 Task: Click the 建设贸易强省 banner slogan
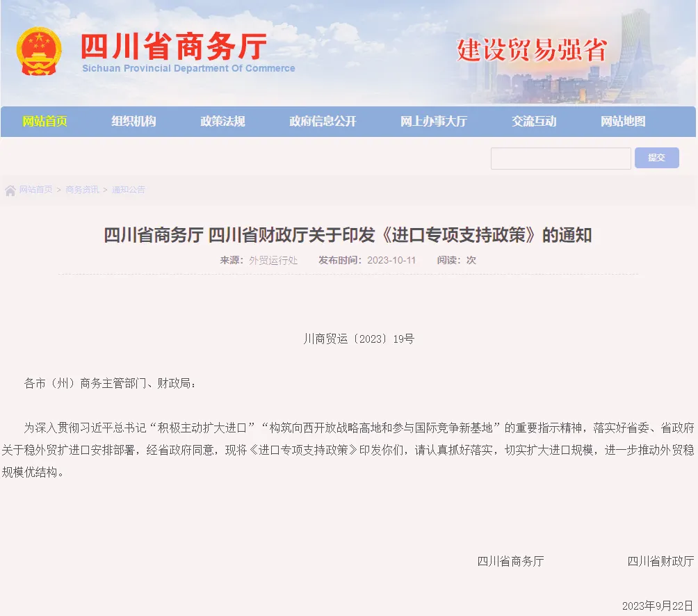coord(532,50)
